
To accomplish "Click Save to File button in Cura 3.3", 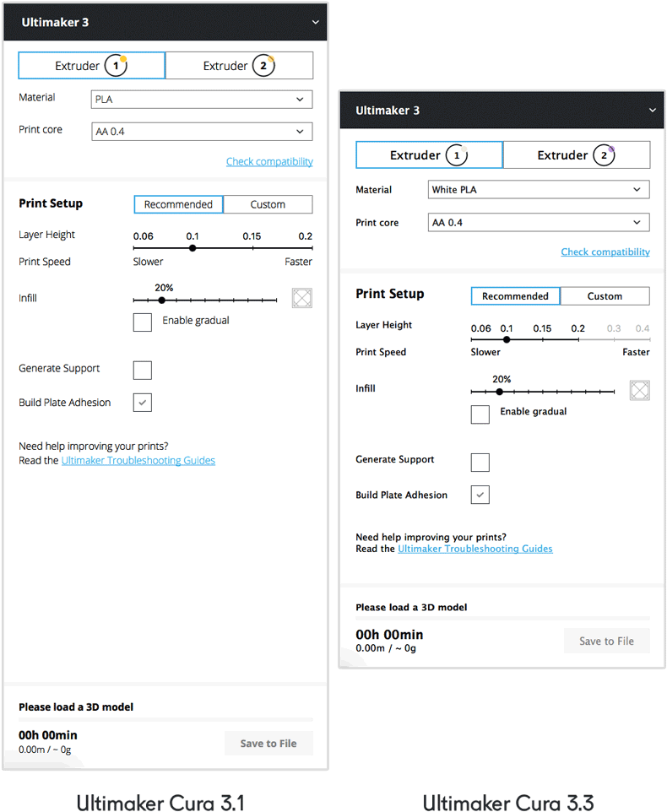I will 606,641.
